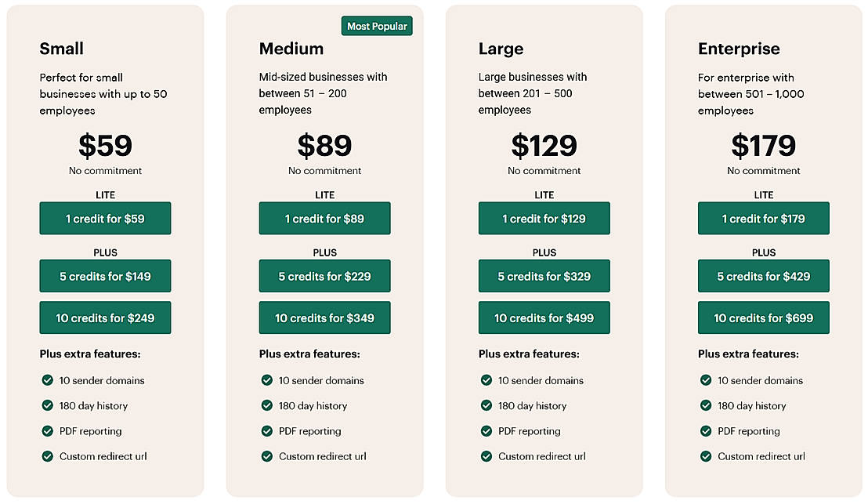Choose 10 credits for $499

point(544,318)
